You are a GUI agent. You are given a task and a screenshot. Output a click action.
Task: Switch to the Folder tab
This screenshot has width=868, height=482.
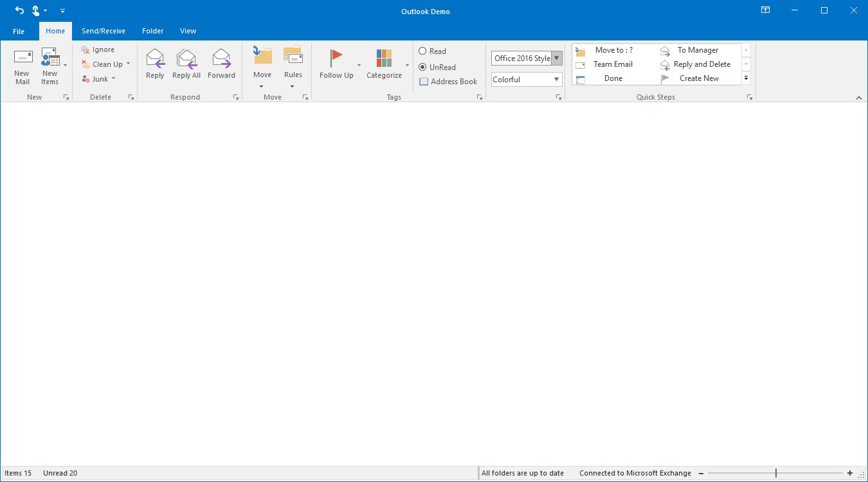pyautogui.click(x=153, y=31)
